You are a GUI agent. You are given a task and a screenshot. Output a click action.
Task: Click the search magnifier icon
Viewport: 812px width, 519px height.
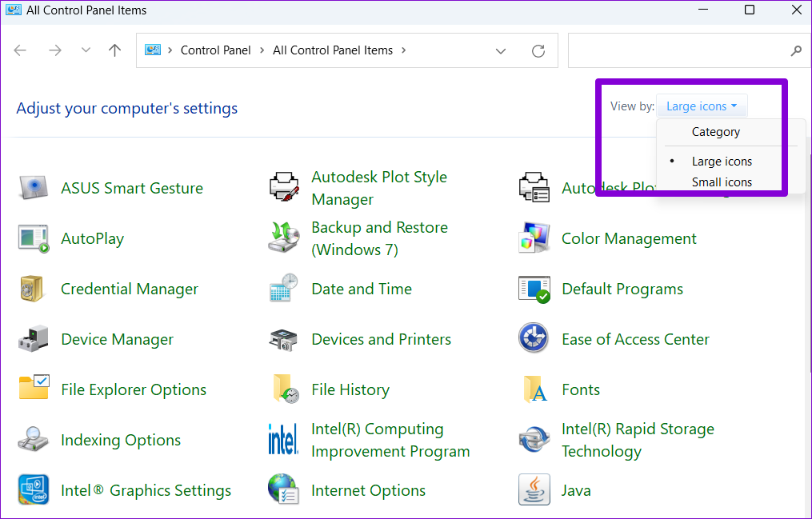tap(796, 50)
